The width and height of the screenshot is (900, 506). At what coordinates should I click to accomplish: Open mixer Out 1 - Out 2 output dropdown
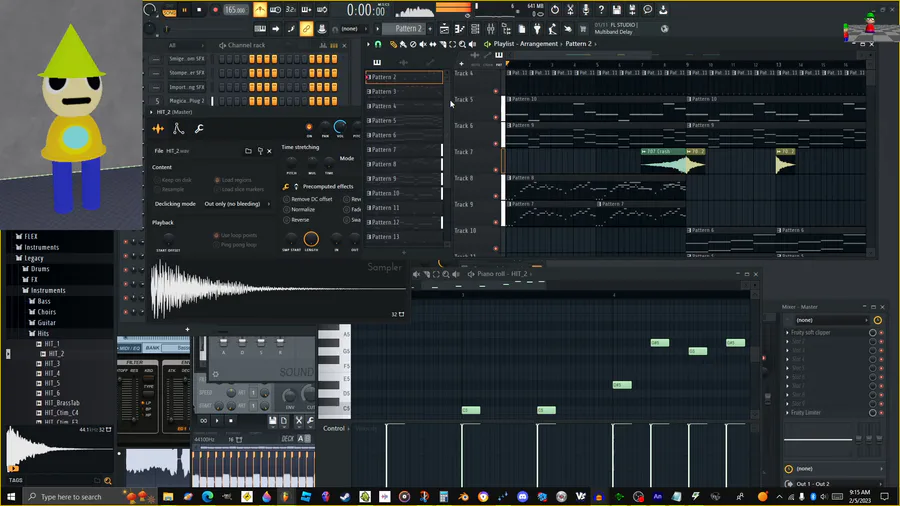click(835, 484)
